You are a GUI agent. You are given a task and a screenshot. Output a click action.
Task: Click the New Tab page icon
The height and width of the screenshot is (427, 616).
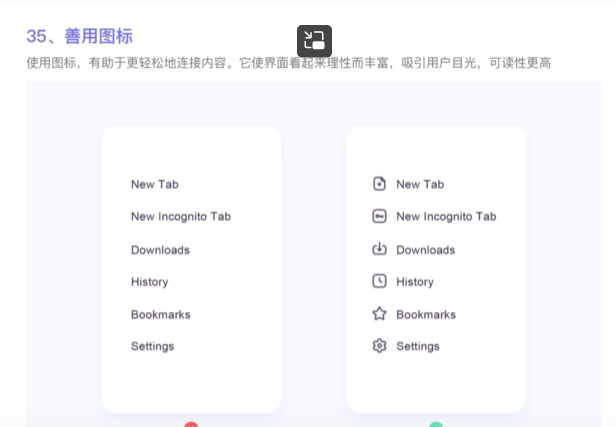[379, 184]
